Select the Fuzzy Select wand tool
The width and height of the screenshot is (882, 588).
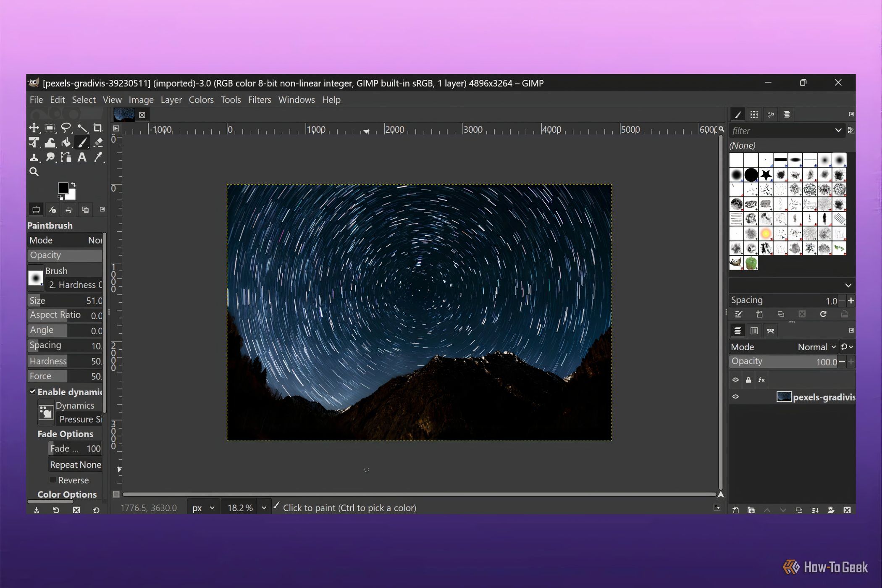82,128
